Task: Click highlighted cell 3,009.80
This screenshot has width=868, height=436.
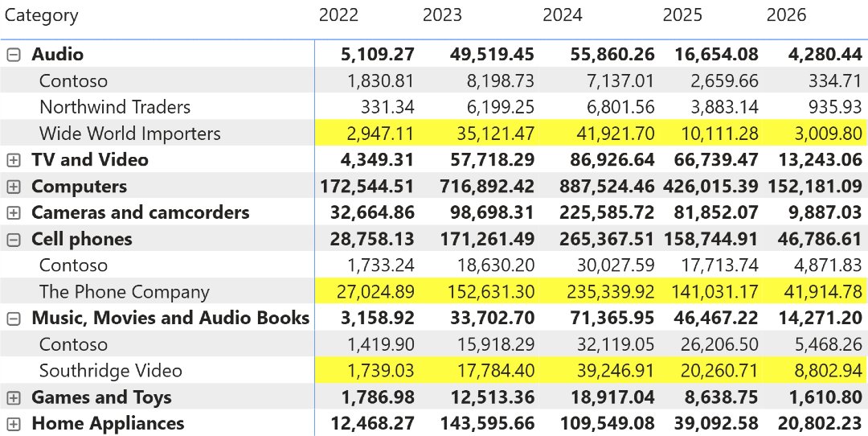Action: click(x=828, y=134)
